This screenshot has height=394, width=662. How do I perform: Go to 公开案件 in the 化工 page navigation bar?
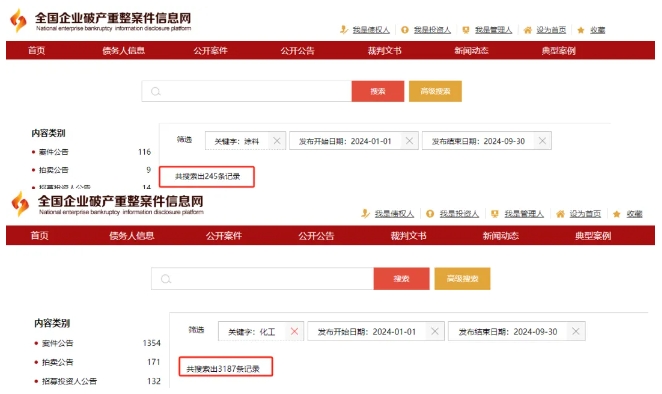pos(224,236)
